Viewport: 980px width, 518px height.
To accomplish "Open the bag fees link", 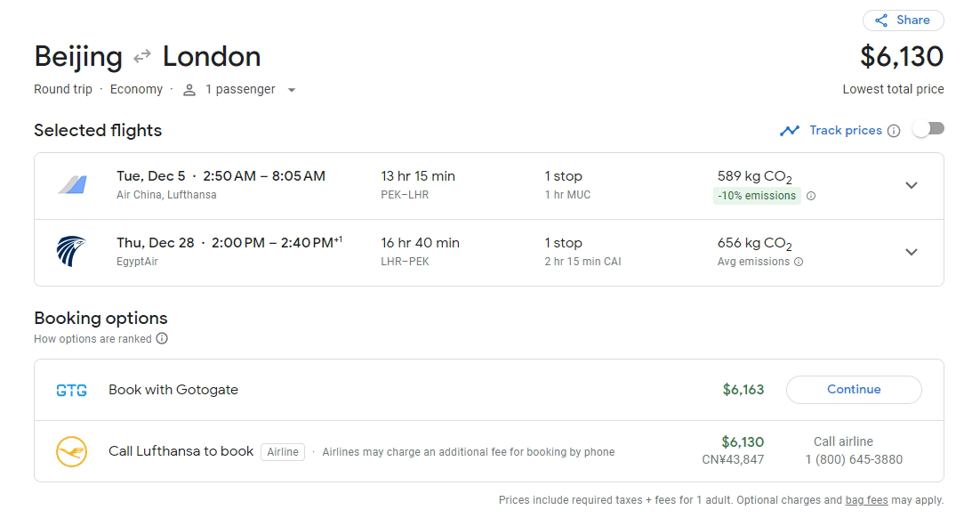I will point(866,500).
